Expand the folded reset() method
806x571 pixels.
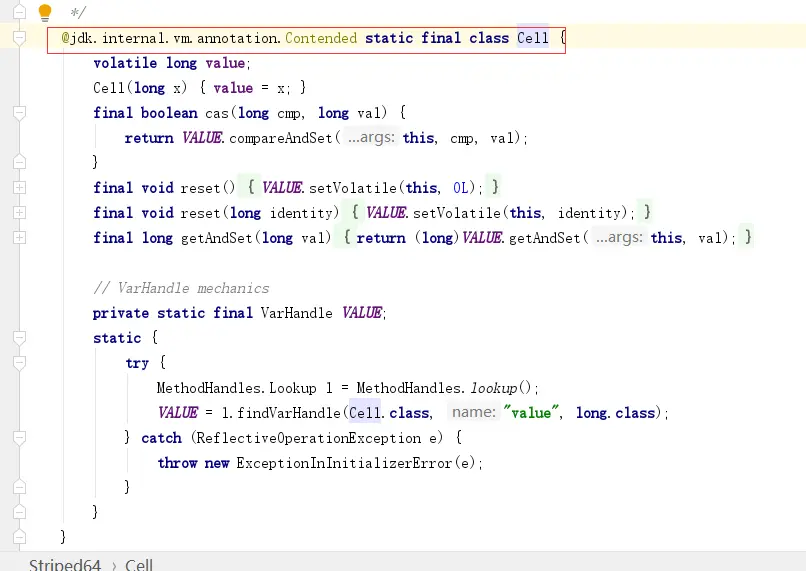coord(20,188)
